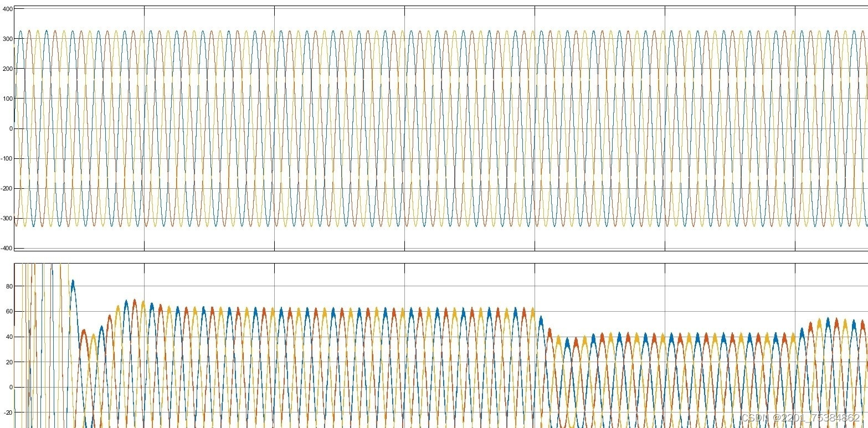Click the lower three-phase current waveform plot
This screenshot has width=868, height=428.
(440, 345)
